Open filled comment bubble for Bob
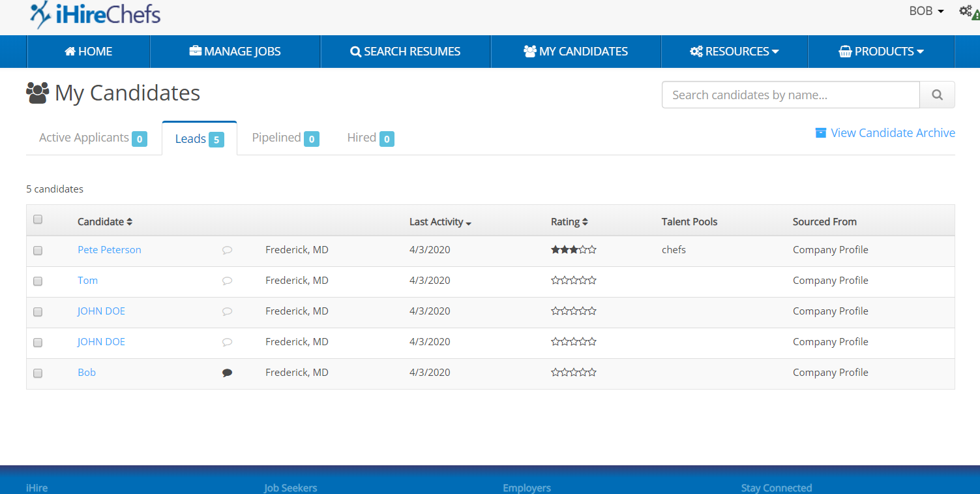This screenshot has width=980, height=494. [x=227, y=373]
